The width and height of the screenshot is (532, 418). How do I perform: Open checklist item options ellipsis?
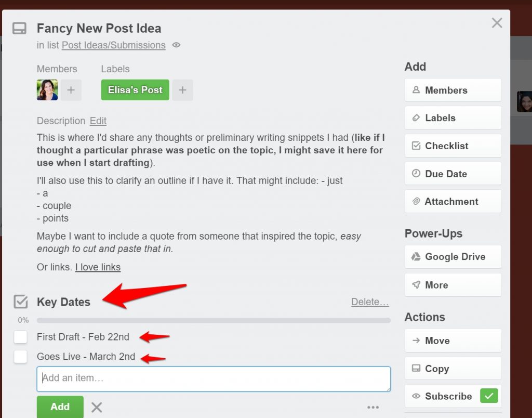(373, 407)
